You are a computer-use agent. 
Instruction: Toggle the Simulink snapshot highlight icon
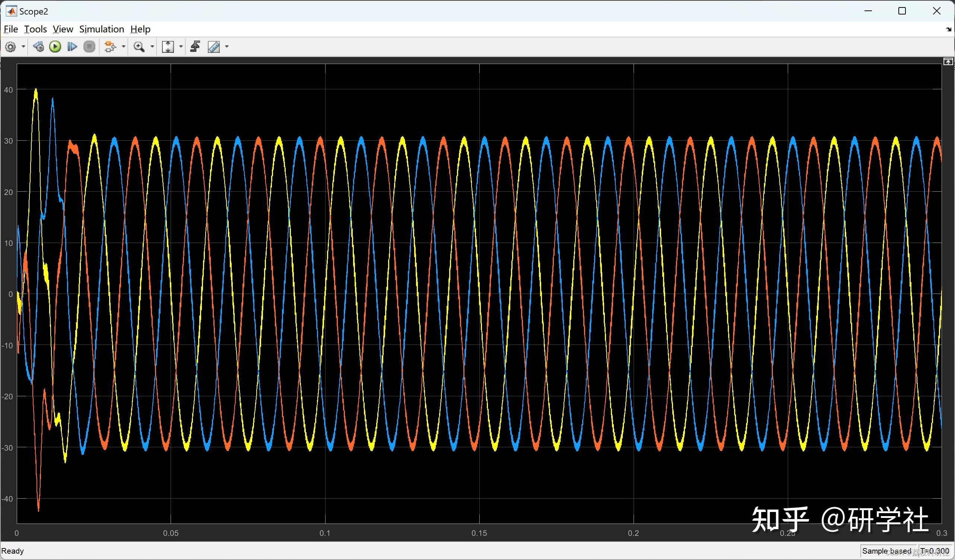coord(110,46)
